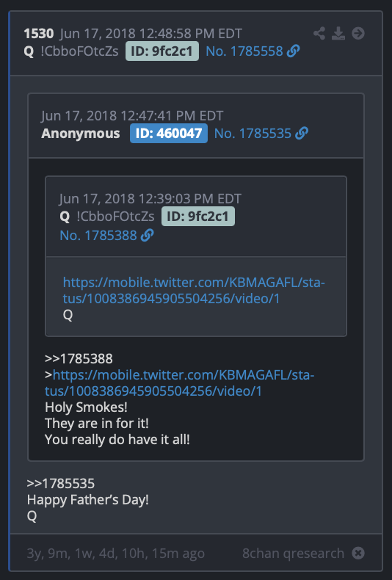Open post link No. 1785388
This screenshot has width=392, height=580.
pos(98,235)
